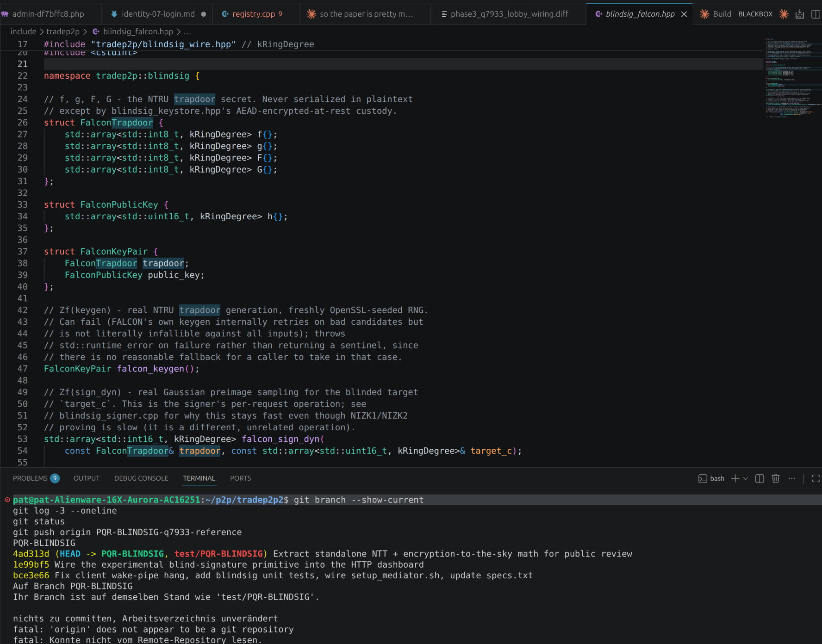
Task: Open the PORTS panel tab
Action: coord(240,478)
